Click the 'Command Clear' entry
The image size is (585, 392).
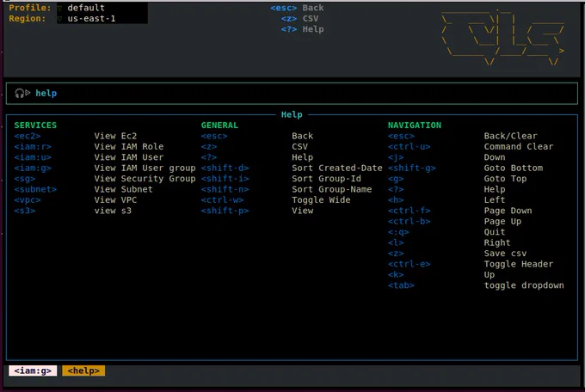point(519,147)
